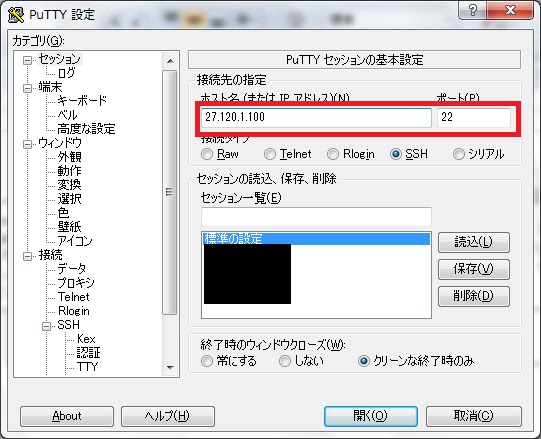Viewport: 541px width, 439px height.
Task: Open the 動作 category
Action: click(x=69, y=171)
